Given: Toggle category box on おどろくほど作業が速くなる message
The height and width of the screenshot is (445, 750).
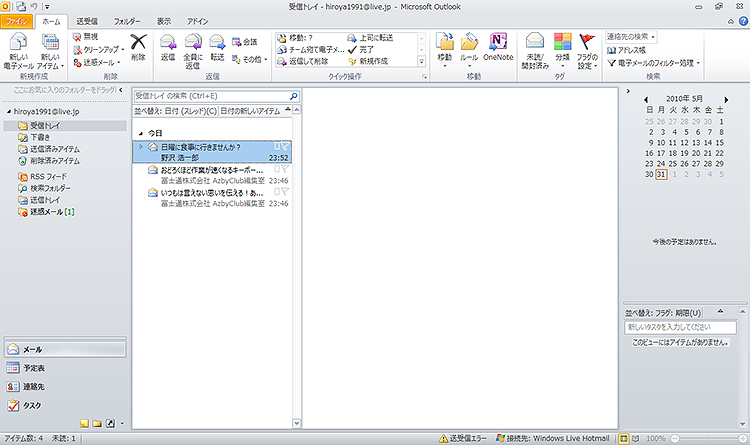Looking at the screenshot, I should click(277, 169).
